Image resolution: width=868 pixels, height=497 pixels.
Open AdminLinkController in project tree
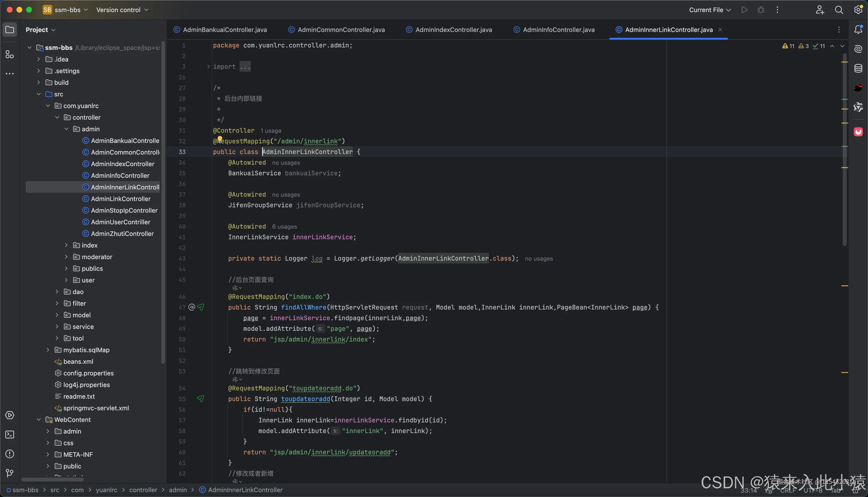121,199
